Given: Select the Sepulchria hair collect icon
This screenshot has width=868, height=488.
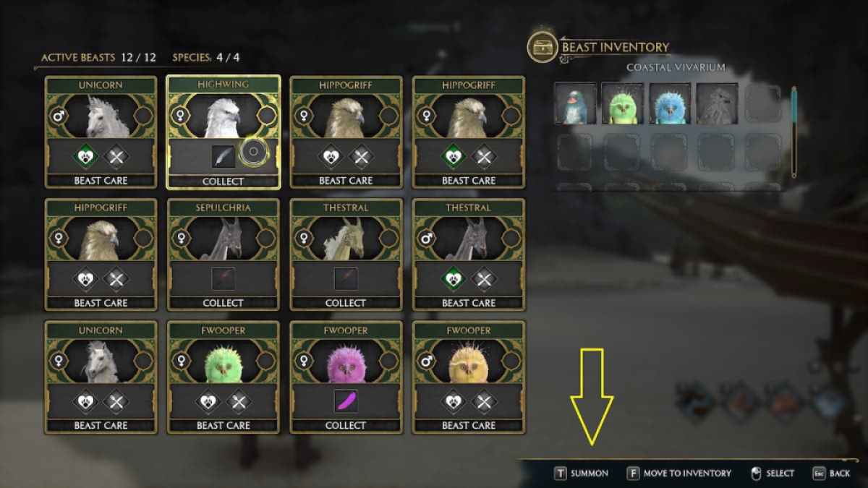Looking at the screenshot, I should tap(223, 278).
